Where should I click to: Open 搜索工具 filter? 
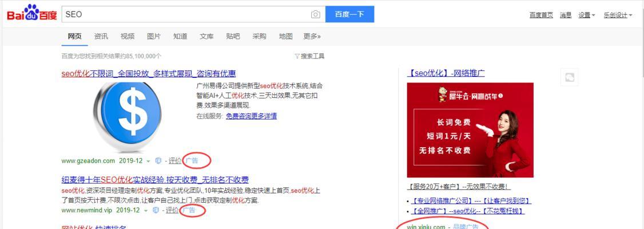[309, 56]
